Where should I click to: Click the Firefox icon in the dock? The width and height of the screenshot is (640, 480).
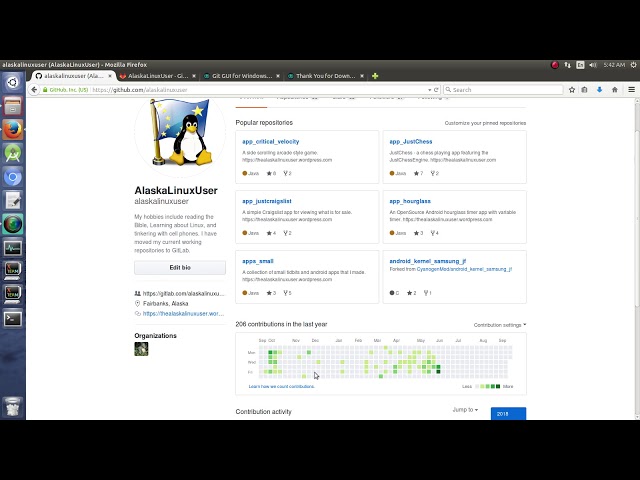coord(13,130)
